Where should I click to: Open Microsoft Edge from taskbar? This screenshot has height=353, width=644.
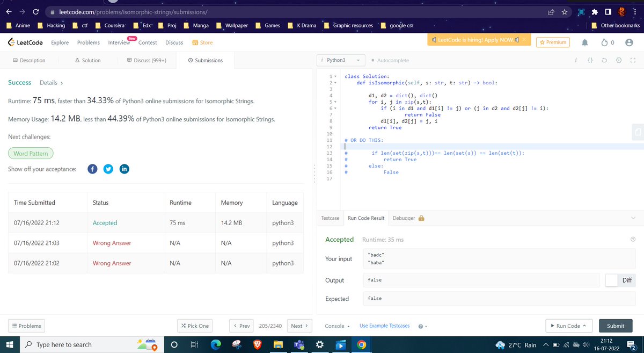point(215,344)
